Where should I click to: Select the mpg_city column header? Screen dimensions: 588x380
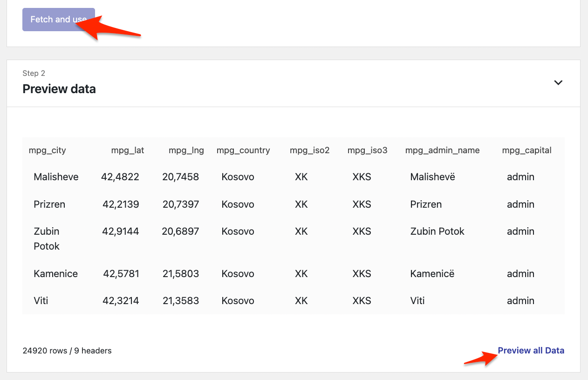click(48, 150)
